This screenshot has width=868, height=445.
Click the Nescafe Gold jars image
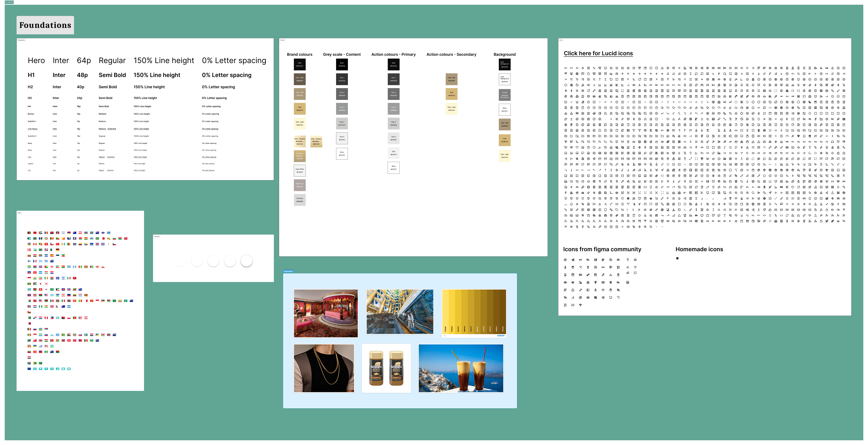point(386,368)
